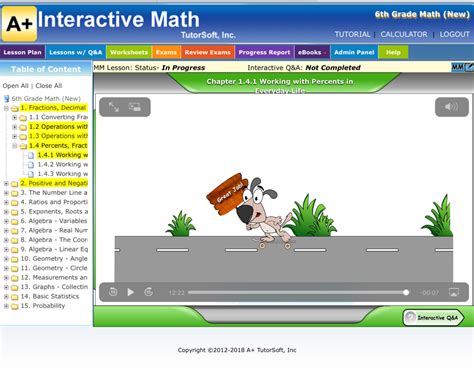This screenshot has height=386, width=474.
Task: Click the dog holding Great Job sign
Action: click(250, 211)
